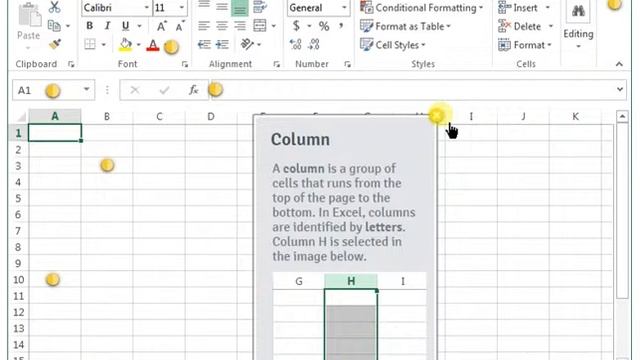This screenshot has width=640, height=360.
Task: Click the Center alignment icon
Action: pos(222,26)
